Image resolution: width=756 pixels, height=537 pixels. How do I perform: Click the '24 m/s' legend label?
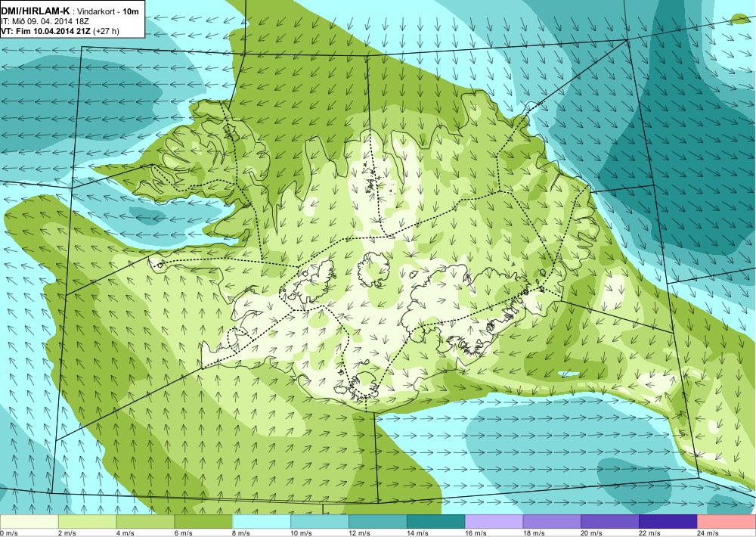708,533
